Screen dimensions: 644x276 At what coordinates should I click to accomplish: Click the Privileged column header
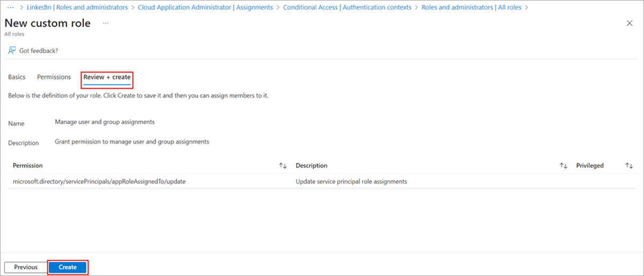point(590,166)
